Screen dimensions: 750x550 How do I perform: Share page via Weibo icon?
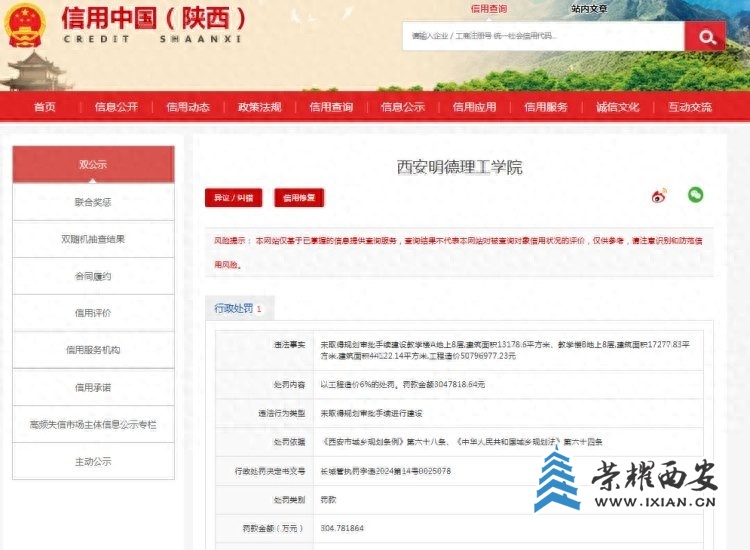click(x=659, y=195)
